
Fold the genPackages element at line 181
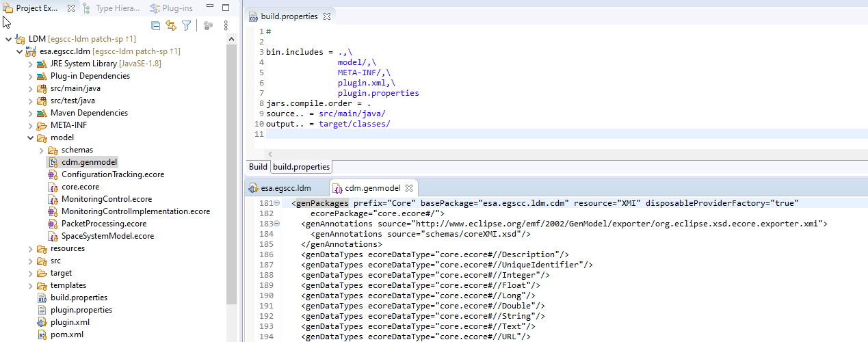tap(276, 203)
